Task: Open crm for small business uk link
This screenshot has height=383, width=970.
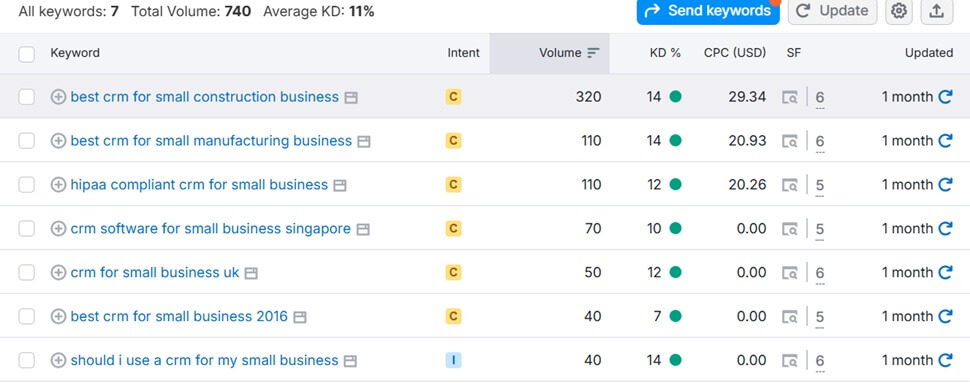Action: 155,273
